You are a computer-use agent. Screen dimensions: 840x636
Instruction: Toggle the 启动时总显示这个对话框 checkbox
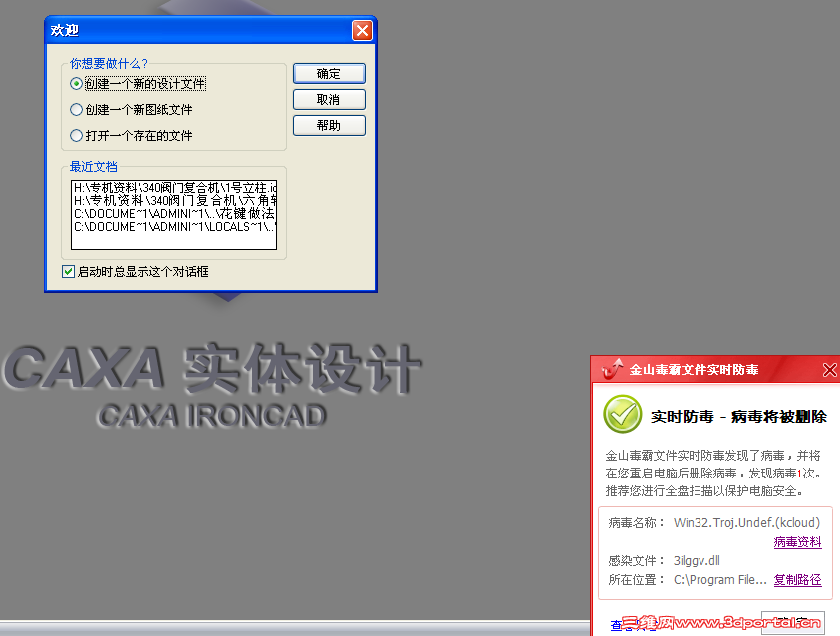coord(68,271)
